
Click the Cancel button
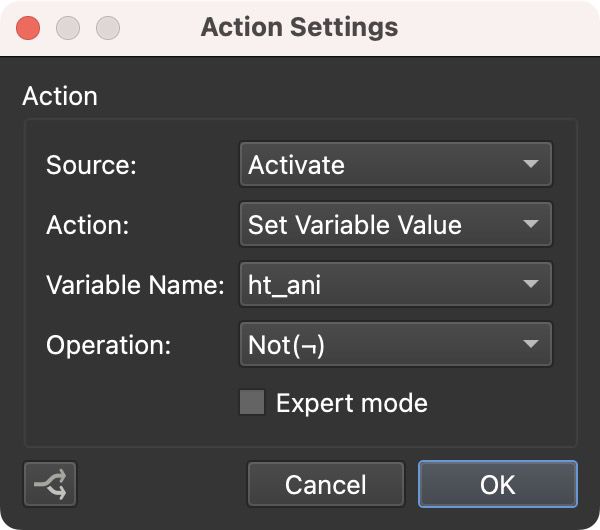(325, 485)
